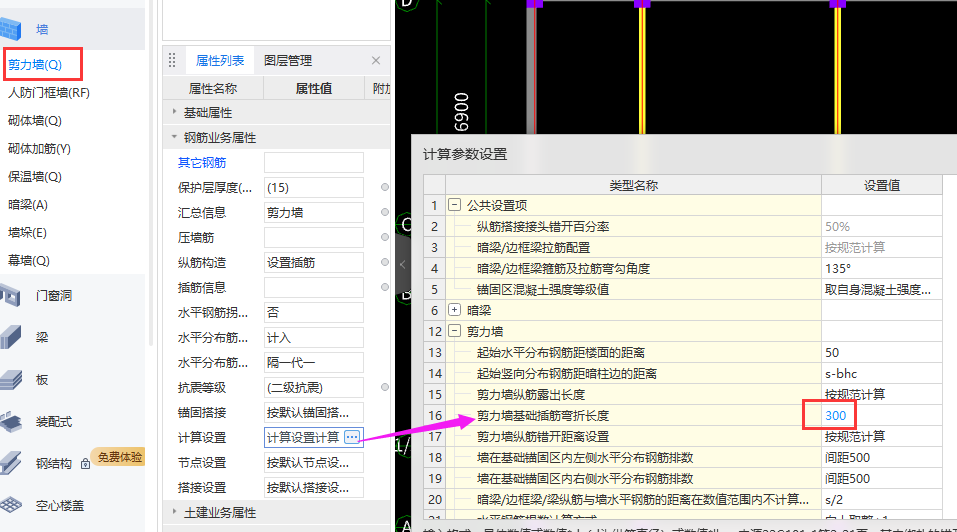Toggle the 附加 circle for 保护层厚度

tap(385, 187)
